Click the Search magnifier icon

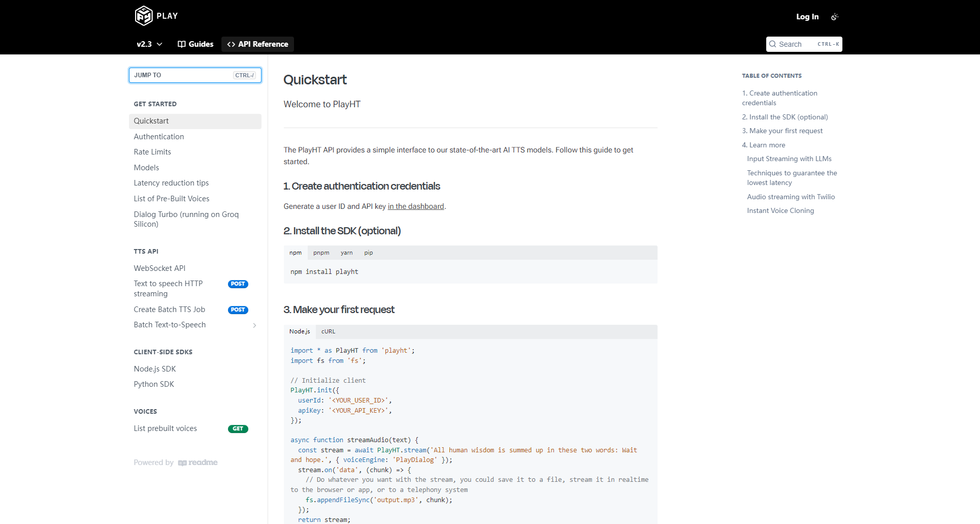click(773, 44)
